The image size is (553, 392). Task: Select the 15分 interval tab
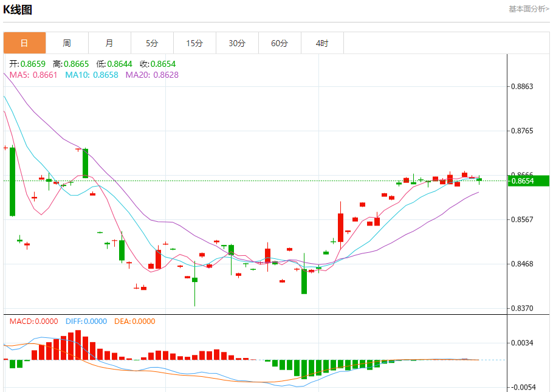click(194, 43)
